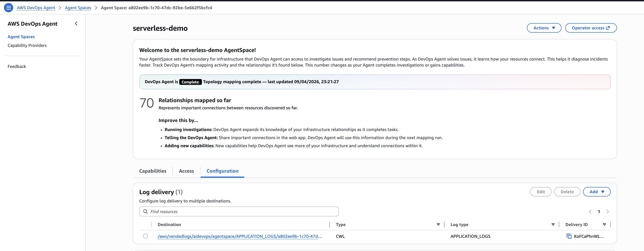Go to previous page of log deliveries
The image size is (644, 251).
tap(590, 212)
